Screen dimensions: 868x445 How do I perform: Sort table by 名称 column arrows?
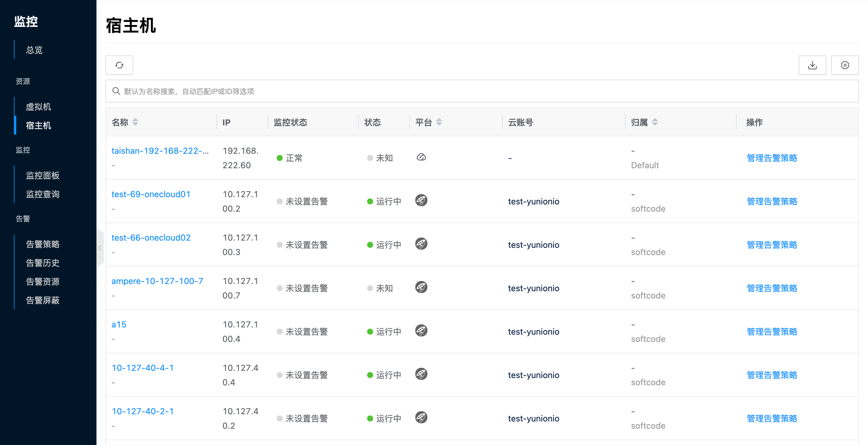pyautogui.click(x=135, y=122)
